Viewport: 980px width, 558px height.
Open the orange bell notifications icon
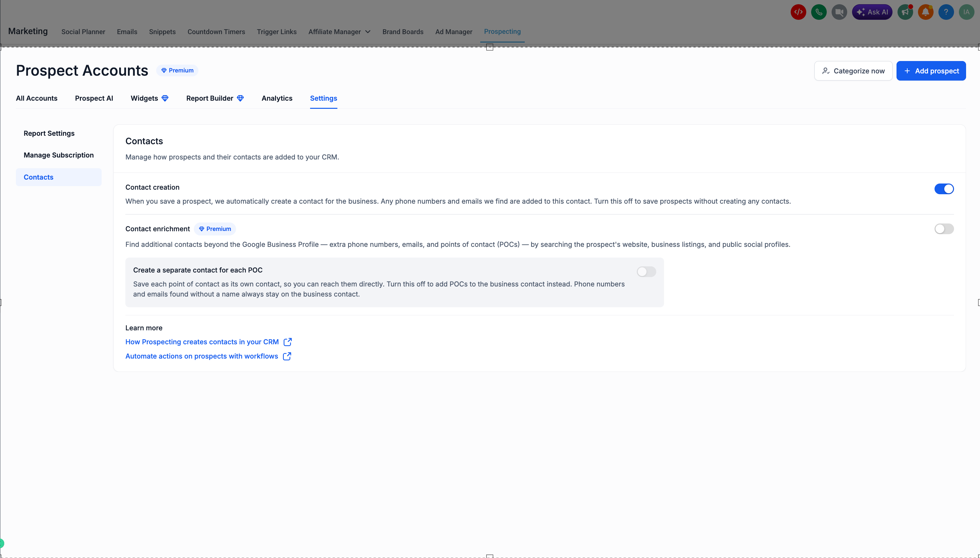pyautogui.click(x=925, y=12)
